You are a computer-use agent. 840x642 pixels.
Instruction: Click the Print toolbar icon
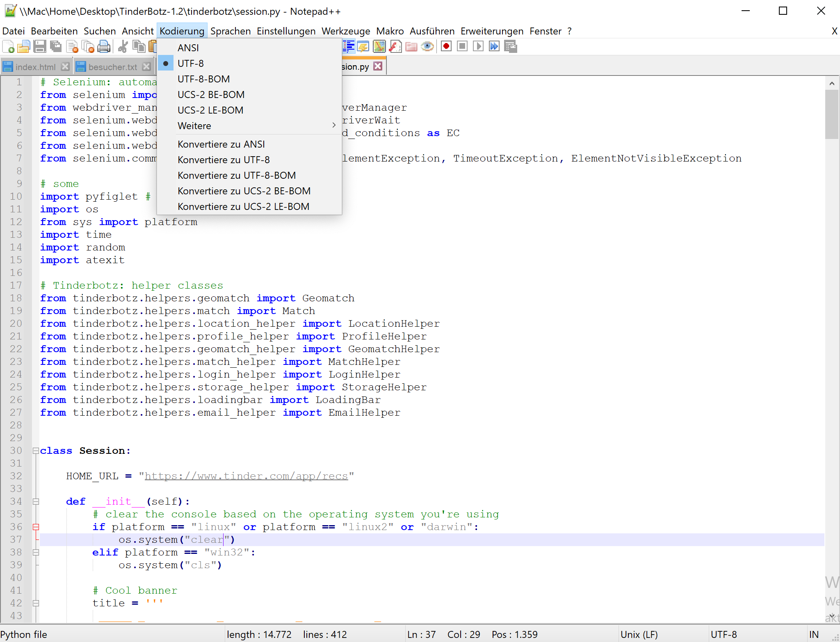[104, 47]
